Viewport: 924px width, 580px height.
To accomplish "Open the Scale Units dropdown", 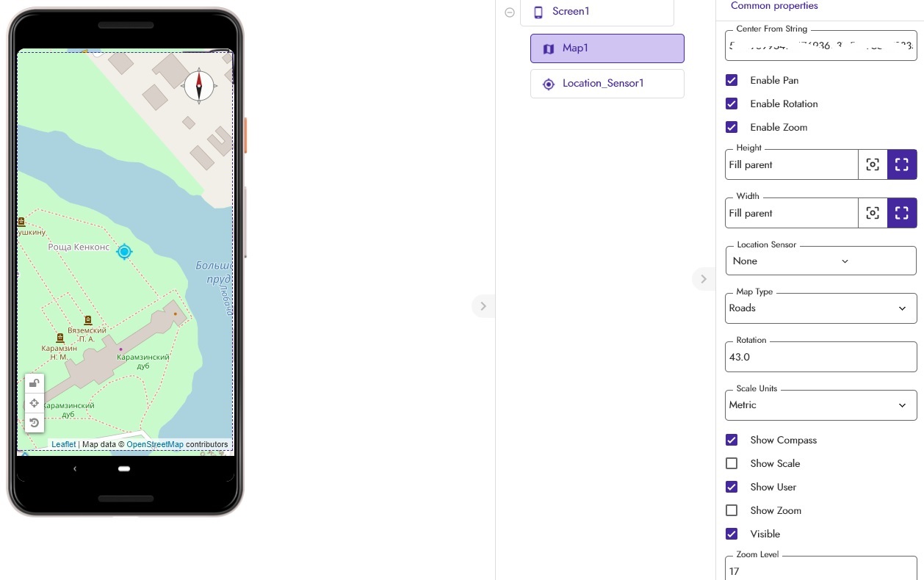I will pyautogui.click(x=820, y=405).
